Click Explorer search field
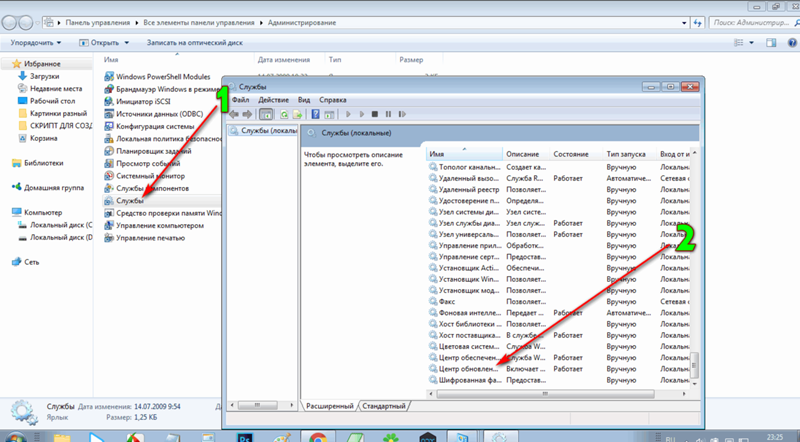 (x=753, y=22)
